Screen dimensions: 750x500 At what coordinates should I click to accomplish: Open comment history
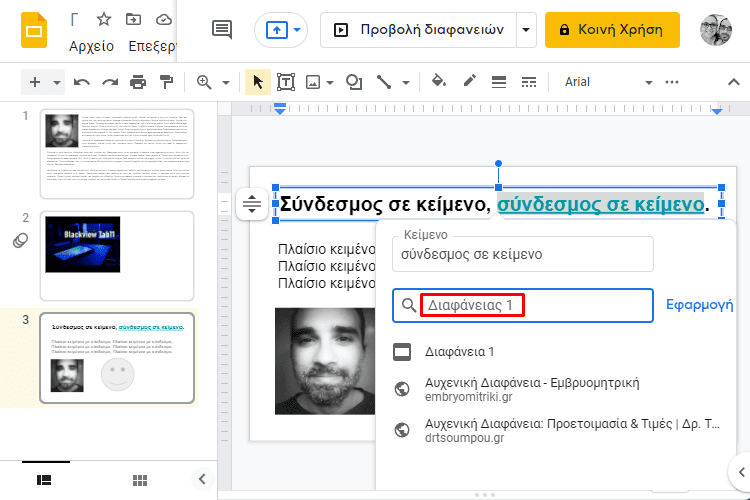[x=221, y=30]
